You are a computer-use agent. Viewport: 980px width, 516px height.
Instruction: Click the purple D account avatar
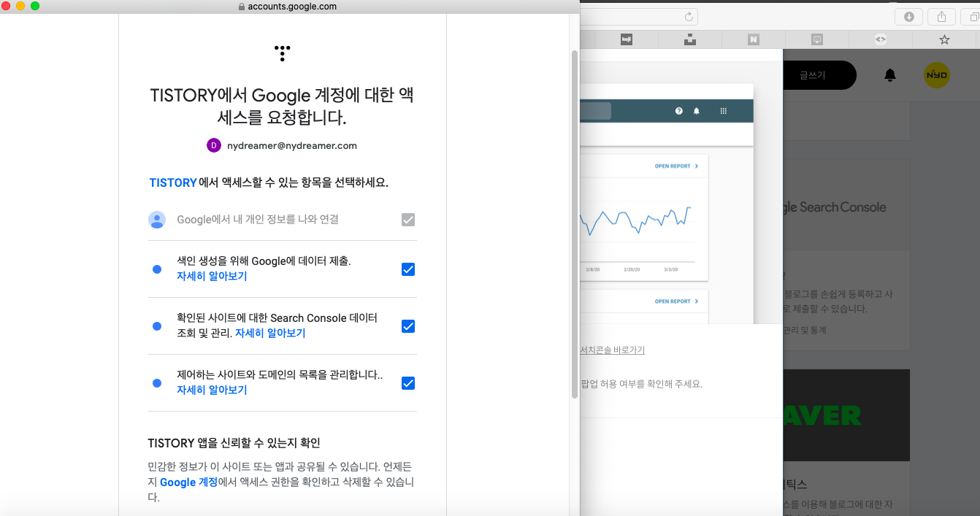(x=213, y=145)
